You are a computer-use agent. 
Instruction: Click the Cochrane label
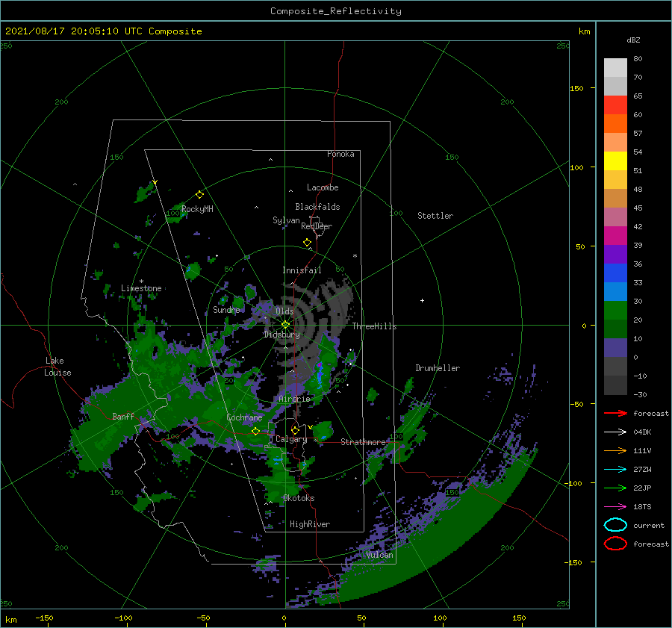coord(244,417)
